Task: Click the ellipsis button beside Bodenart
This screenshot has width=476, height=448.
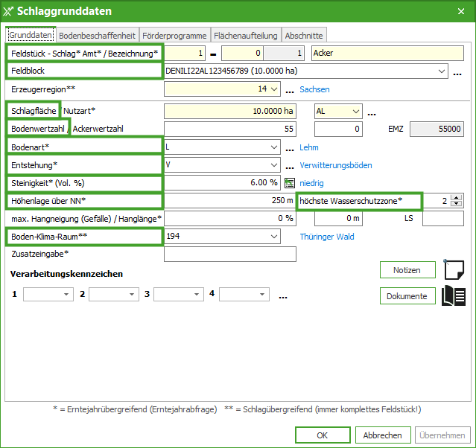Action: pos(290,147)
